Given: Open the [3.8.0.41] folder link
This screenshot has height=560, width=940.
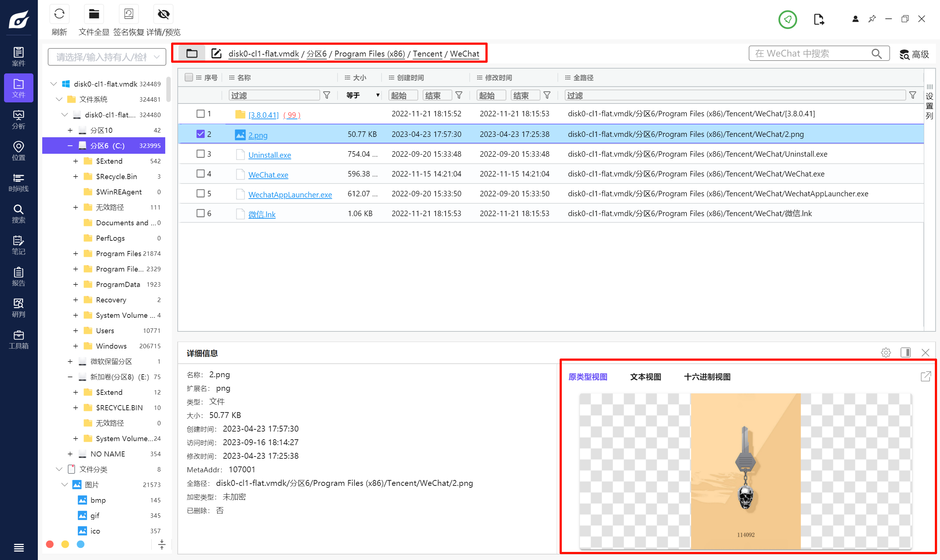Looking at the screenshot, I should coord(264,115).
